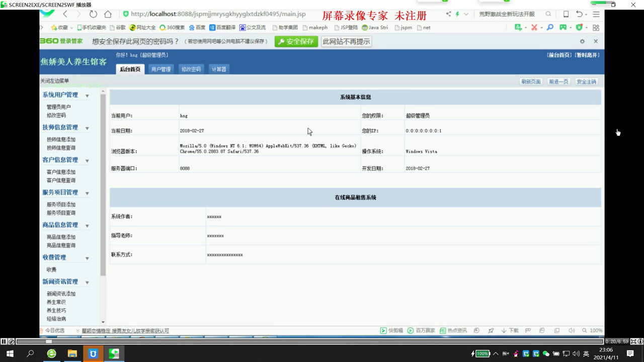Open 养生常识 in sidebar
Viewport: 644px width, 362px height.
pyautogui.click(x=56, y=302)
